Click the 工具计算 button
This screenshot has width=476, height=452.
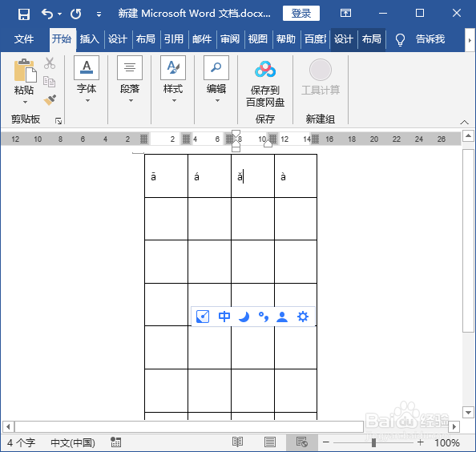coord(321,78)
